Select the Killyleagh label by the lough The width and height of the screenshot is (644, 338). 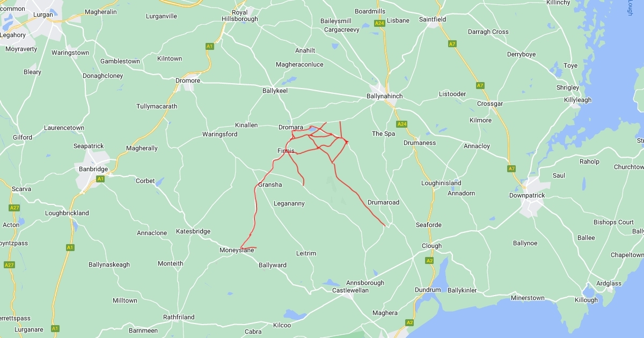point(577,100)
